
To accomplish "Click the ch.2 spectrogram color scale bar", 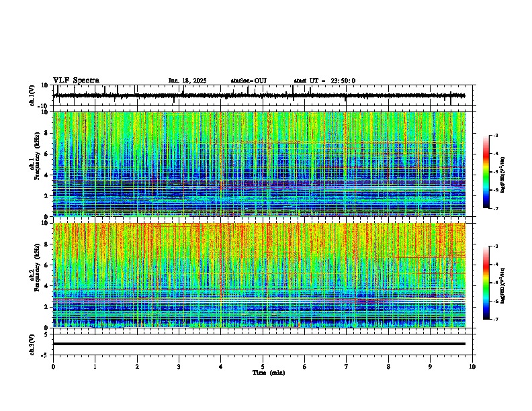I will tap(486, 283).
